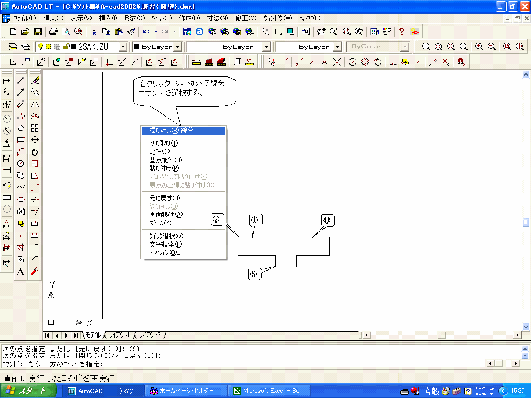Screen dimensions: 532x399
Task: Select the Hatch tool
Action: [x=21, y=248]
